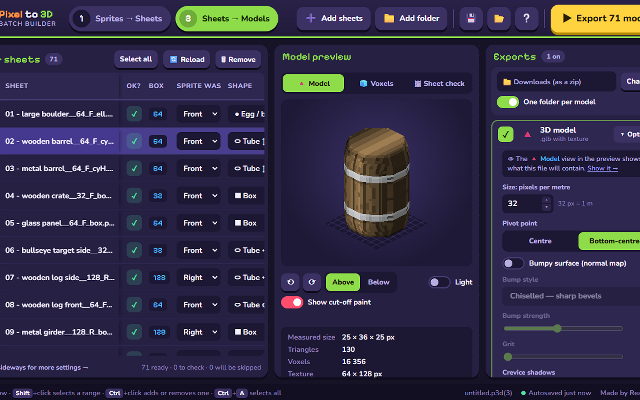The image size is (640, 400).
Task: Click the 64 box size of large boulder
Action: point(158,114)
